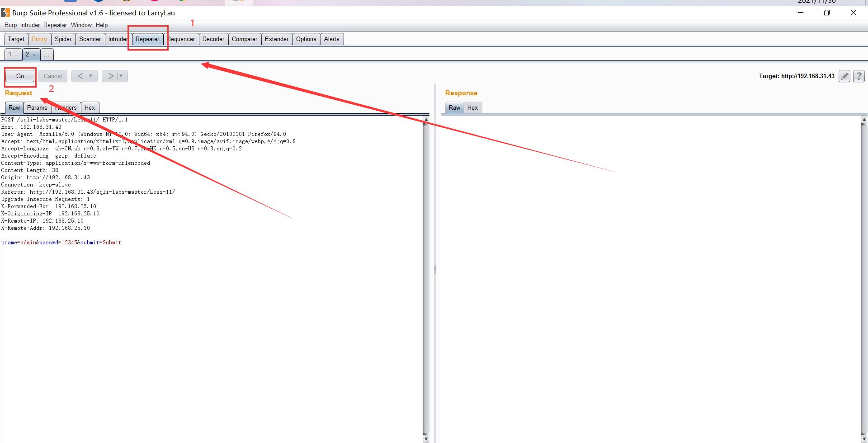Switch request view to Headers
Viewport: 868px width, 443px height.
(66, 107)
